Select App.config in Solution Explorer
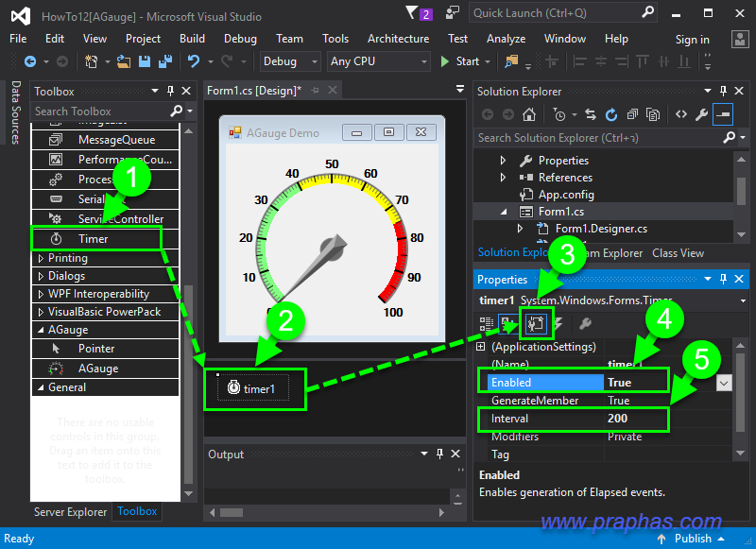The width and height of the screenshot is (756, 549). (x=565, y=195)
